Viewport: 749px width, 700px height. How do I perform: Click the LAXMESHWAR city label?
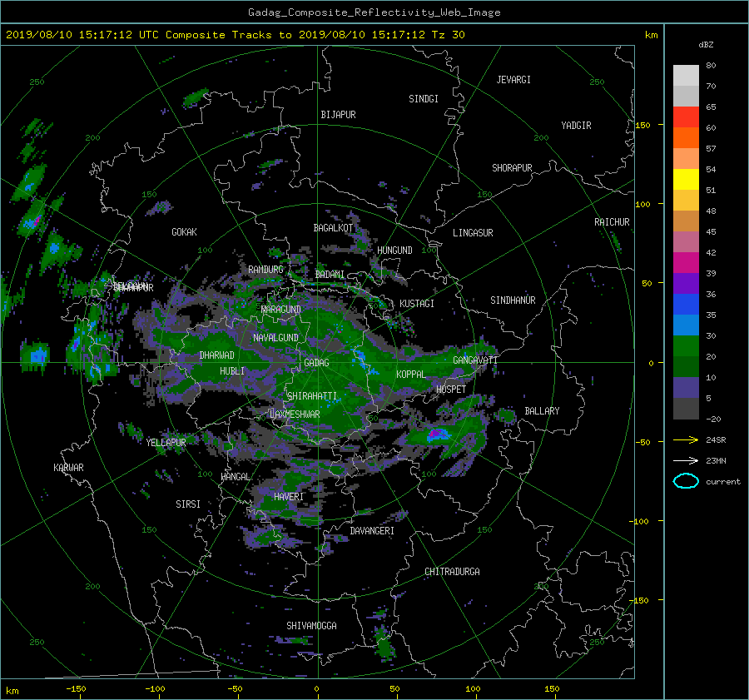pyautogui.click(x=295, y=415)
